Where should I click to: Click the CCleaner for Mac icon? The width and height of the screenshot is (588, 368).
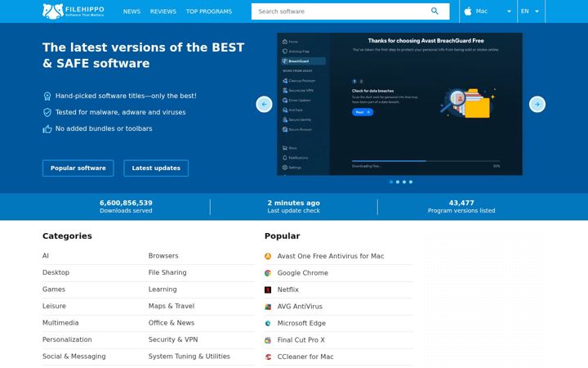pyautogui.click(x=268, y=357)
